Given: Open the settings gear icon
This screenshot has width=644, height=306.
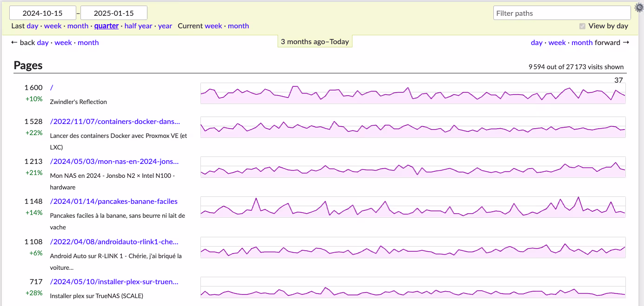Looking at the screenshot, I should 639,7.
